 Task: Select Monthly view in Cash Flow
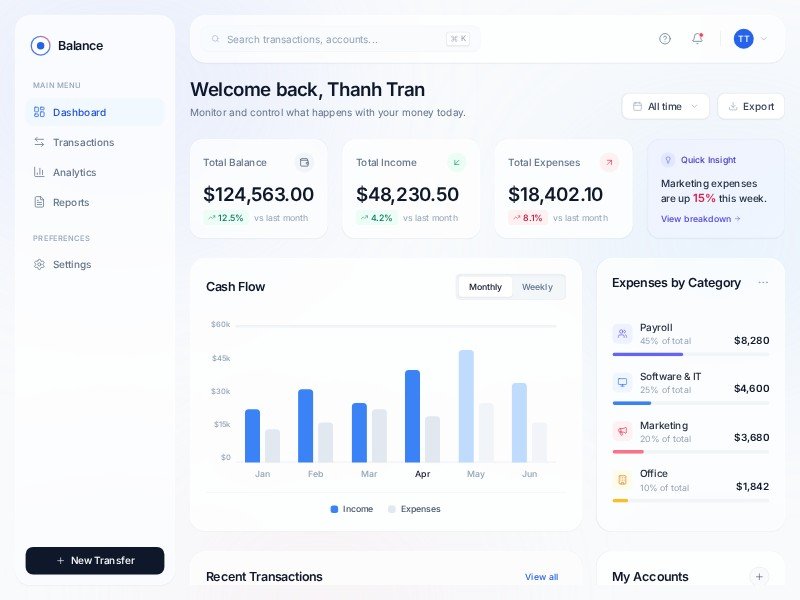point(485,287)
